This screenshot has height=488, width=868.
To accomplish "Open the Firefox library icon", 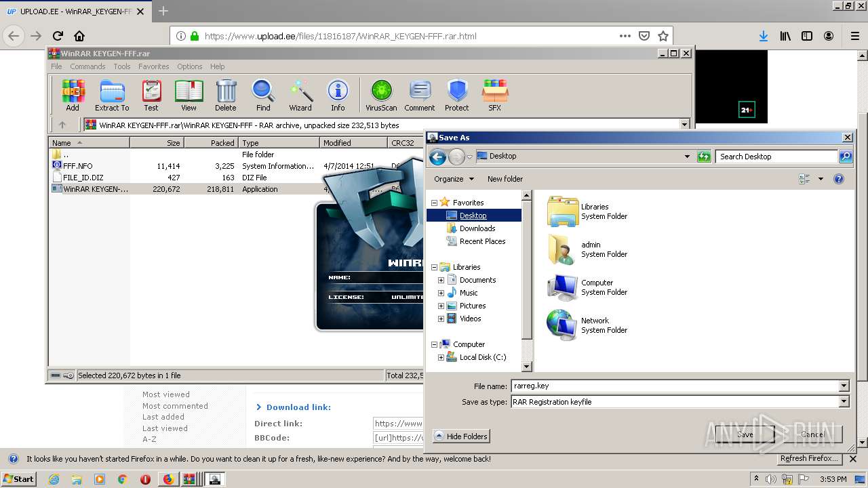I will click(x=785, y=36).
